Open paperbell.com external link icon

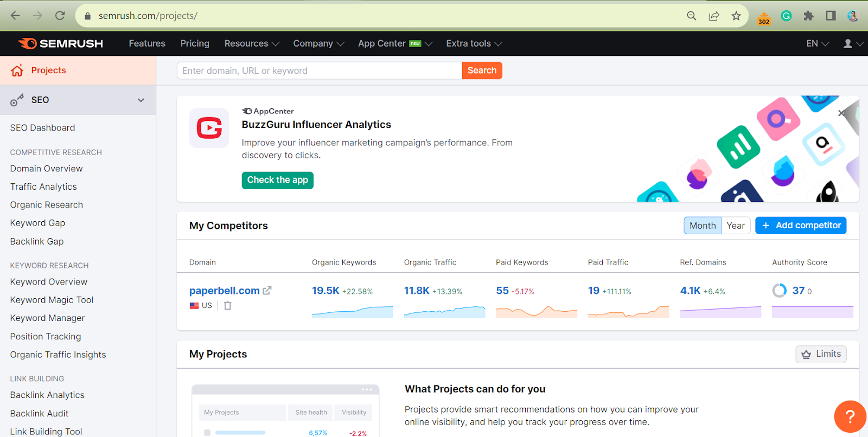(x=267, y=291)
